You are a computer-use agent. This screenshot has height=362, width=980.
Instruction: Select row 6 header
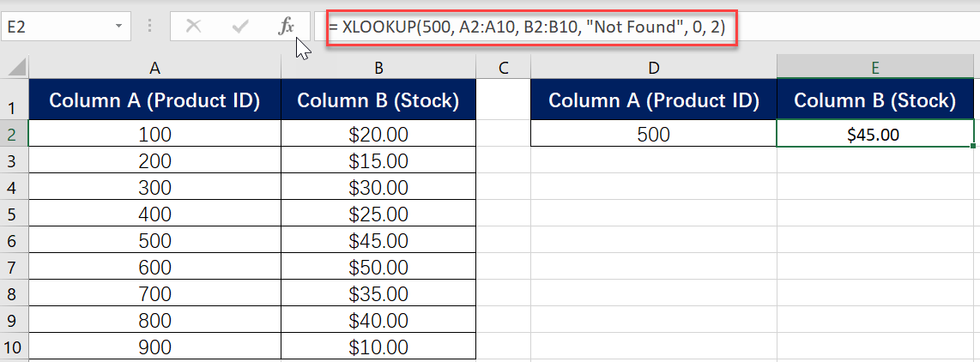pos(14,241)
